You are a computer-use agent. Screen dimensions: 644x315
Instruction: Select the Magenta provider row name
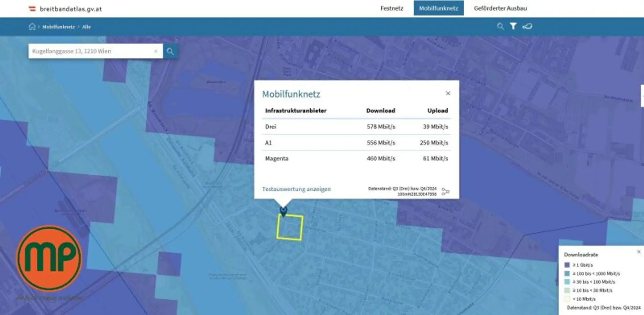tap(277, 159)
